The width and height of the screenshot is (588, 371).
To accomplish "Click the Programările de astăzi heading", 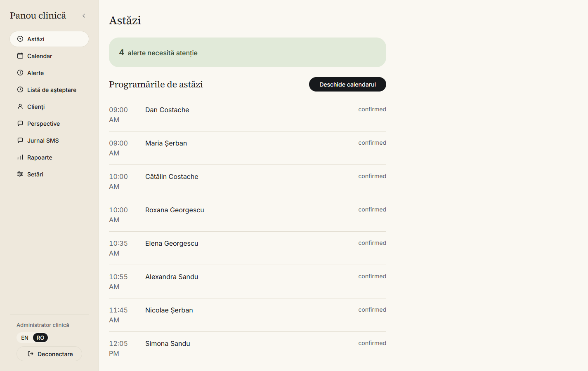I will pos(156,85).
